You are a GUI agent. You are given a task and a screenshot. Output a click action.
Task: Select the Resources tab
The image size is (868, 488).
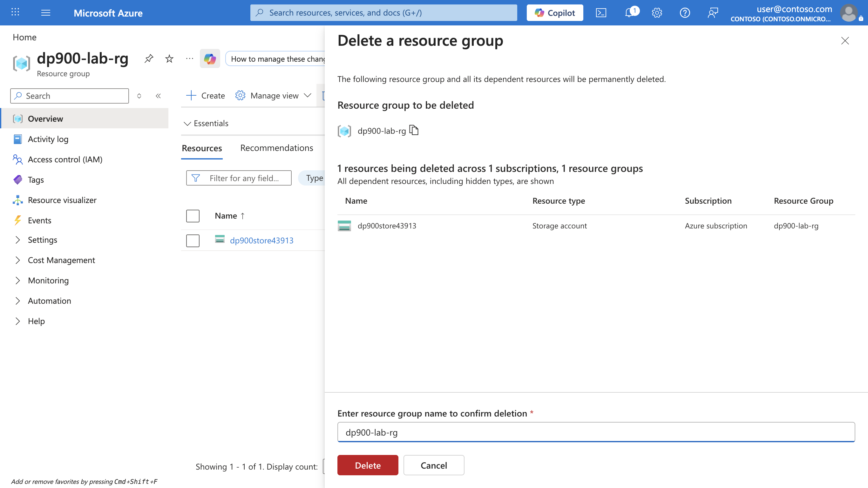(202, 148)
